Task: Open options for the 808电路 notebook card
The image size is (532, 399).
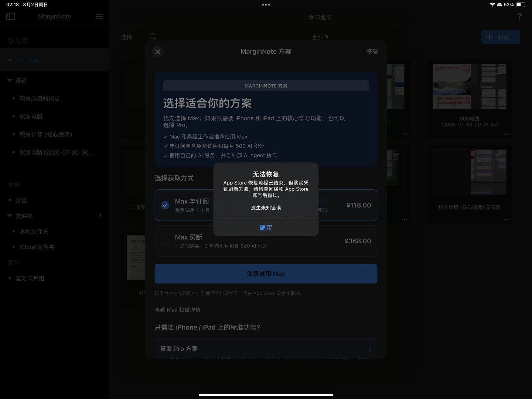Action: tap(507, 134)
